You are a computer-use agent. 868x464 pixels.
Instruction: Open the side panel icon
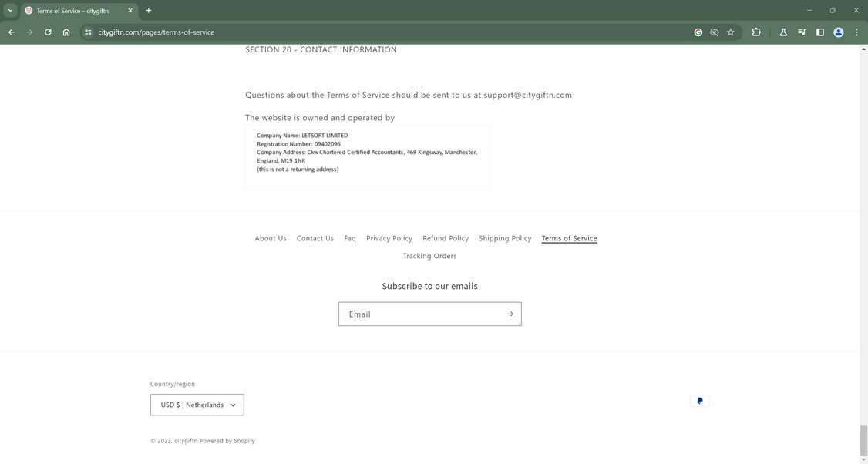tap(819, 32)
